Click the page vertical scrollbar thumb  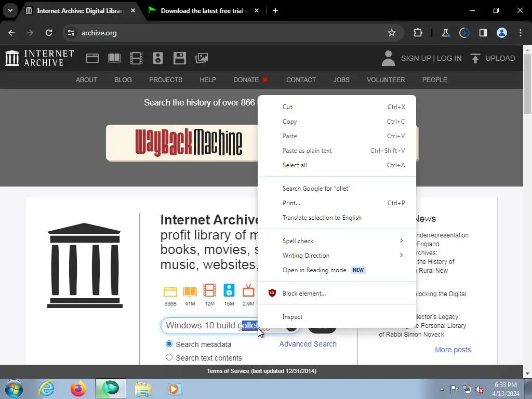click(527, 84)
